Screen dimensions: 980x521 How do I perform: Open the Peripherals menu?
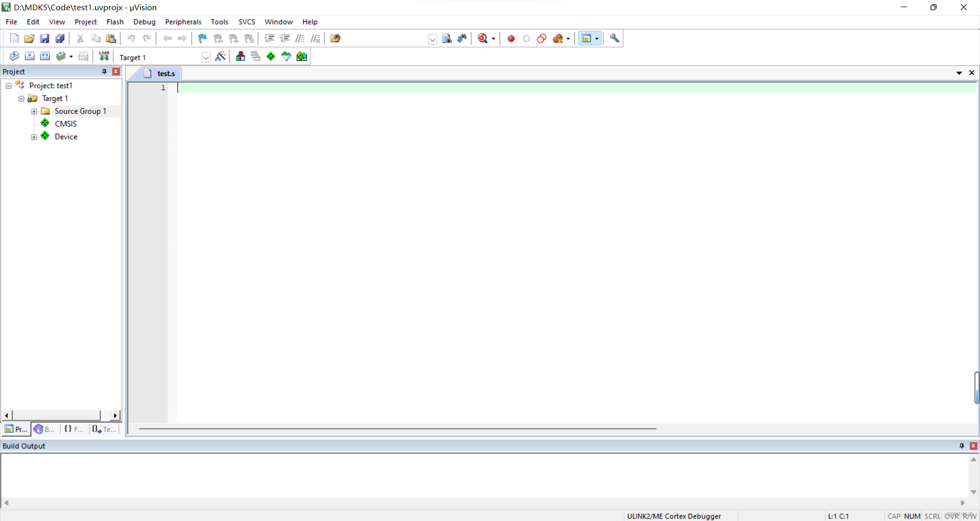point(183,22)
